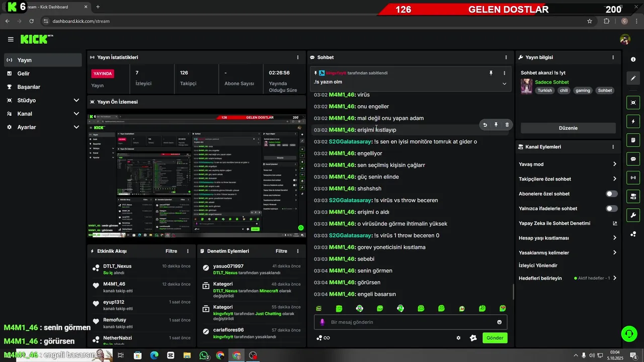This screenshot has width=644, height=362.
Task: Click the green Gönder button
Action: 495,338
